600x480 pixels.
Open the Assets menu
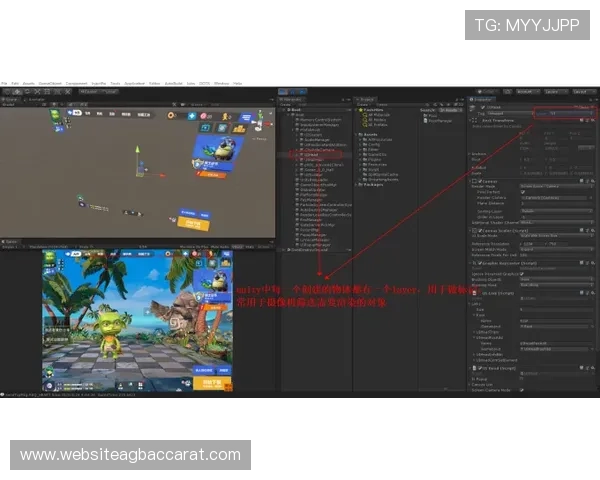pos(28,83)
